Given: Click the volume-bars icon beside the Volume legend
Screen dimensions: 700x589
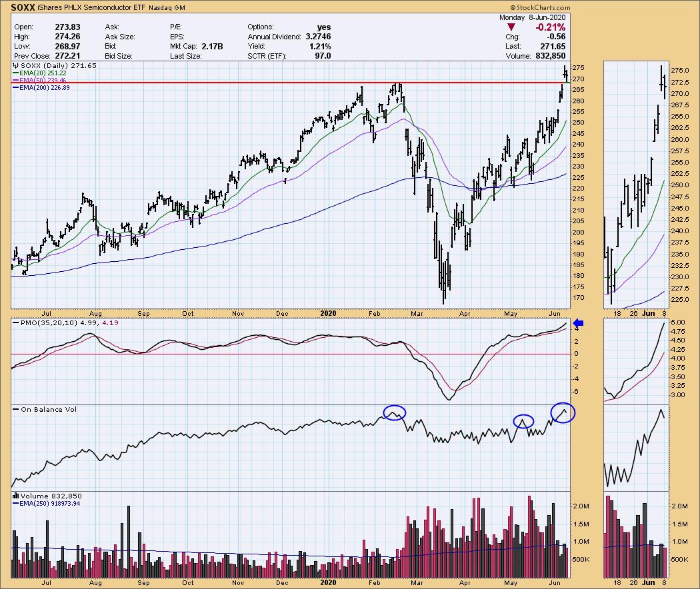Looking at the screenshot, I should [16, 496].
